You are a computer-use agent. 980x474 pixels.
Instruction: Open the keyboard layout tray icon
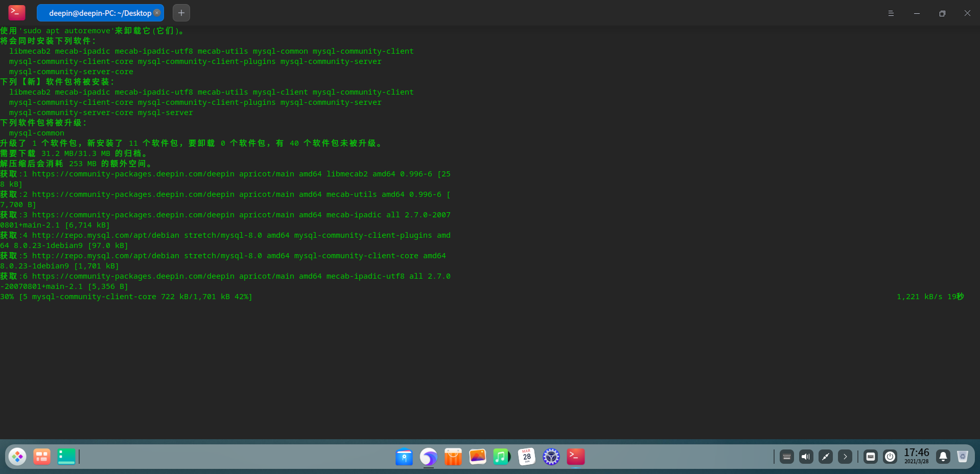point(787,457)
